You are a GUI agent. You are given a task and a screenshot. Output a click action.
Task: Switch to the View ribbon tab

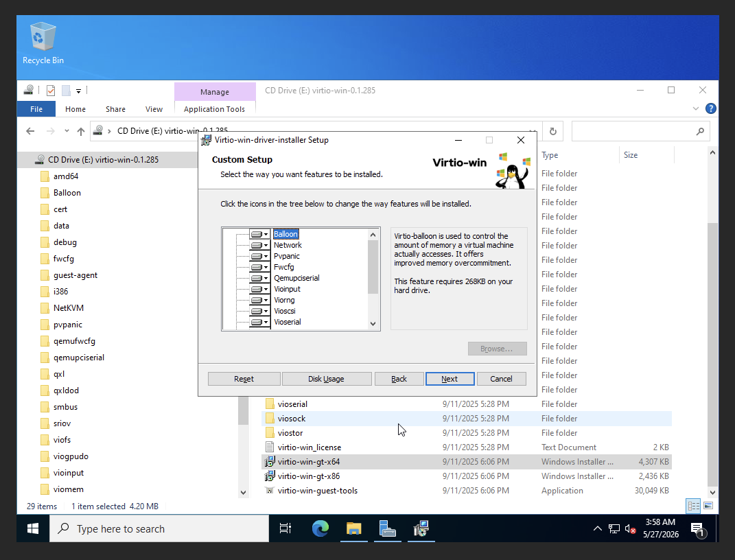[154, 108]
